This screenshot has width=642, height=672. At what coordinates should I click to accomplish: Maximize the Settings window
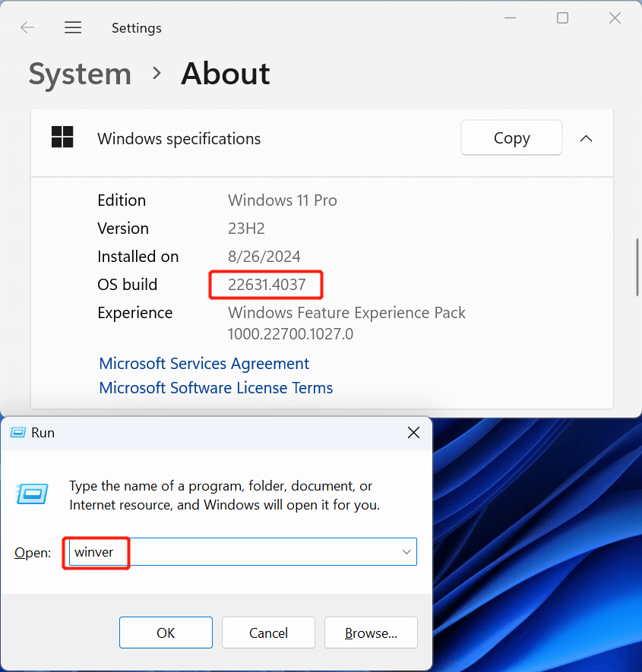tap(562, 18)
